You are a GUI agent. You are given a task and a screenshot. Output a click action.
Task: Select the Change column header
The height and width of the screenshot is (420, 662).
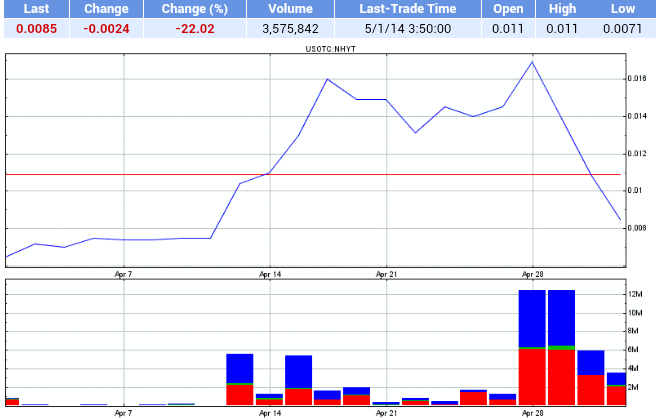pos(106,9)
